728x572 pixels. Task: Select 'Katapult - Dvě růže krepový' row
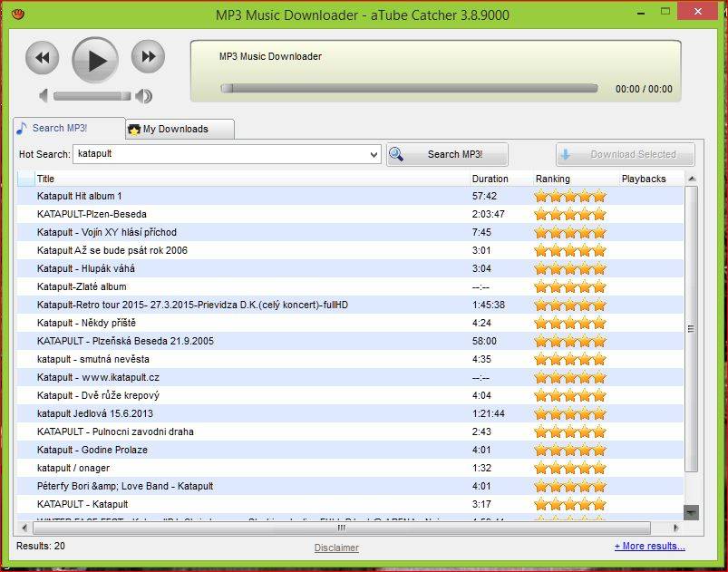[x=350, y=395]
